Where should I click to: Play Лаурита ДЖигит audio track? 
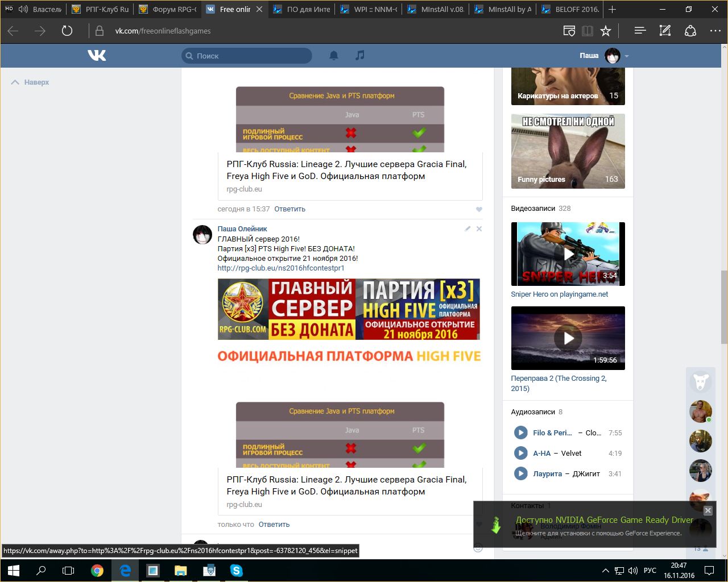pyautogui.click(x=520, y=473)
